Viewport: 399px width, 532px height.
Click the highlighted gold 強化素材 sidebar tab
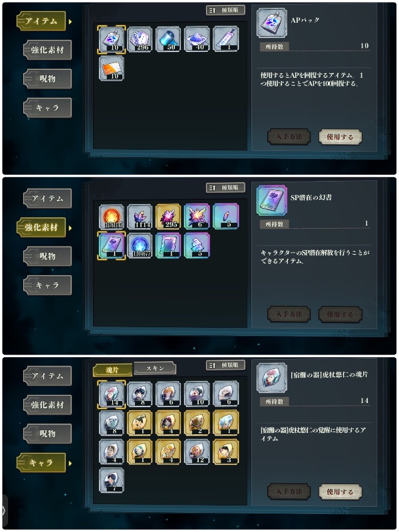tap(41, 227)
